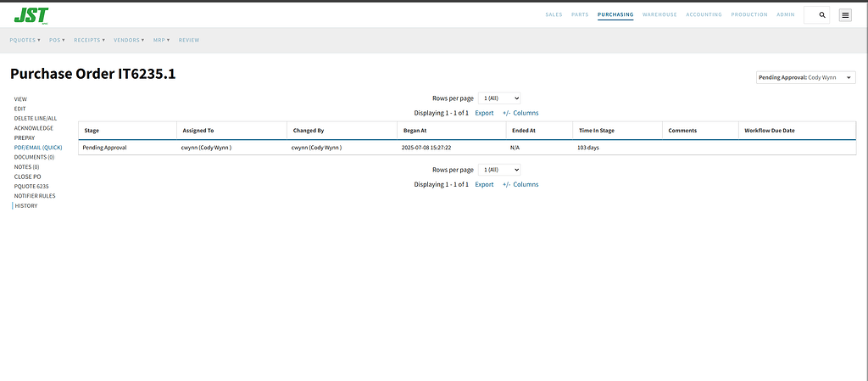Open the top Rows per page dropdown
Image resolution: width=868 pixels, height=381 pixels.
click(x=499, y=98)
